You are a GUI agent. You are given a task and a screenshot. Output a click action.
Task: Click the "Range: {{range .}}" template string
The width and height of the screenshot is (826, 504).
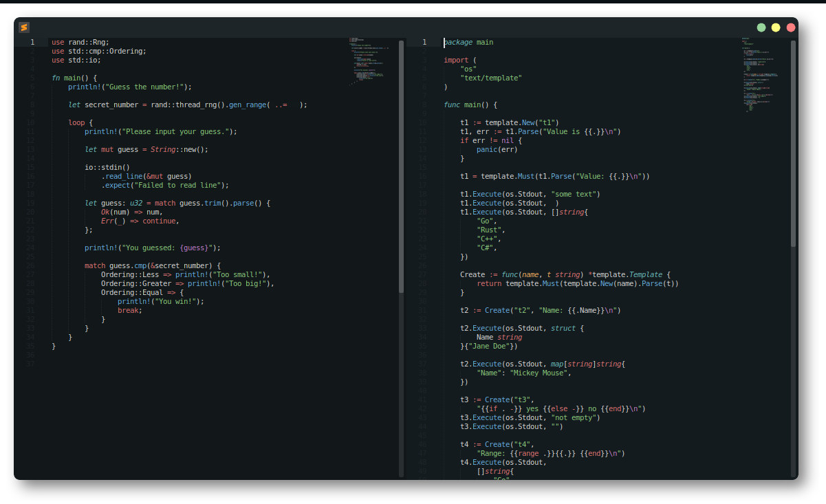click(551, 453)
